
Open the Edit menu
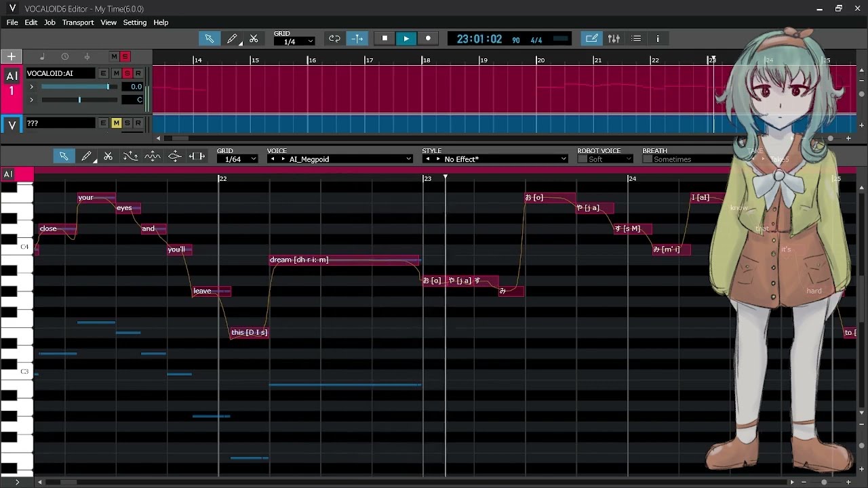pos(31,22)
